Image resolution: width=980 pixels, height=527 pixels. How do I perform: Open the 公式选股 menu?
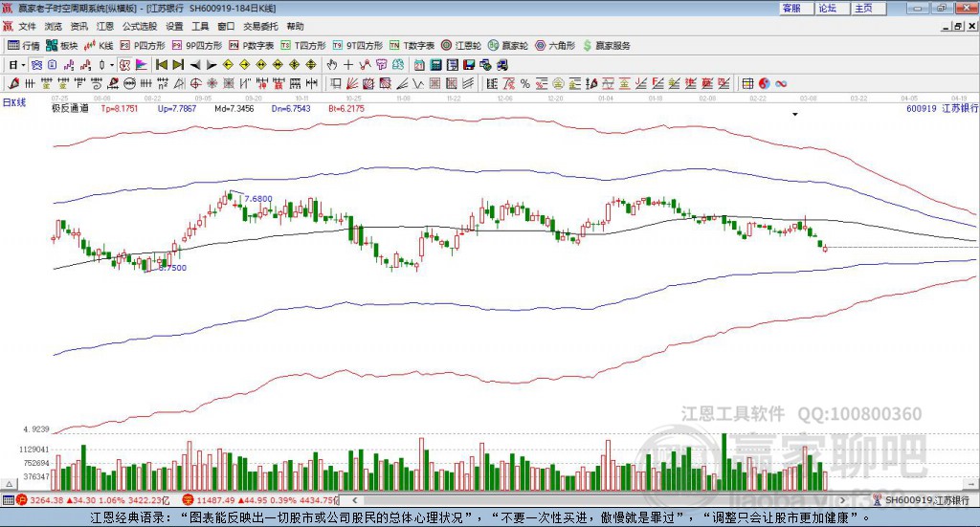pyautogui.click(x=140, y=26)
